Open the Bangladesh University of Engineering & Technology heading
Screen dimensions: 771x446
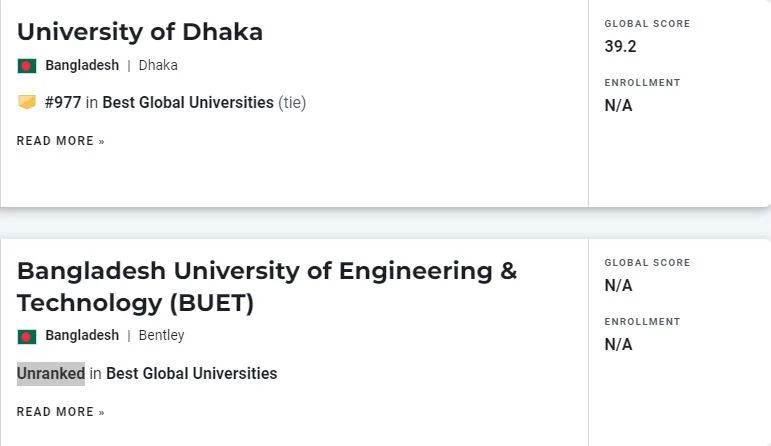267,287
